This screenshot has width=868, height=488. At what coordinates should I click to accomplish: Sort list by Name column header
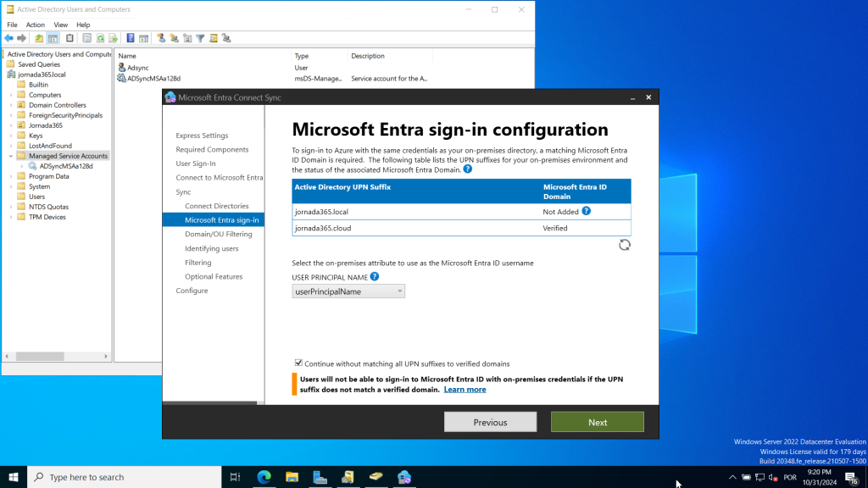203,56
